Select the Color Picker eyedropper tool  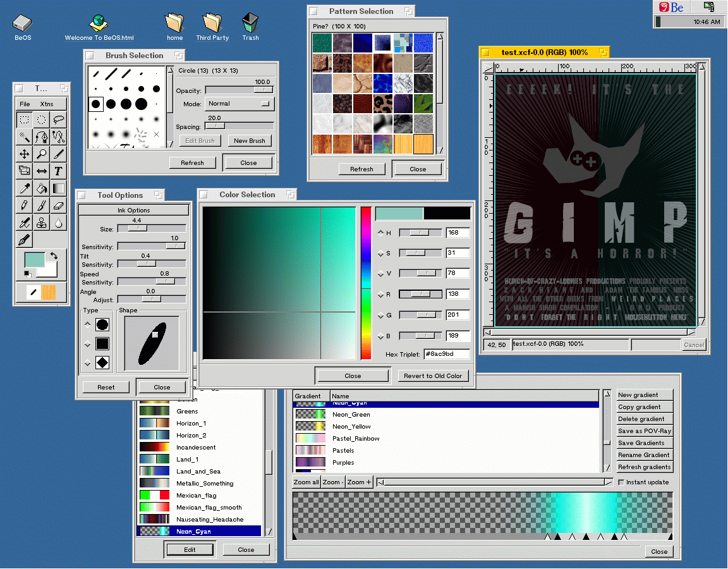pos(24,188)
